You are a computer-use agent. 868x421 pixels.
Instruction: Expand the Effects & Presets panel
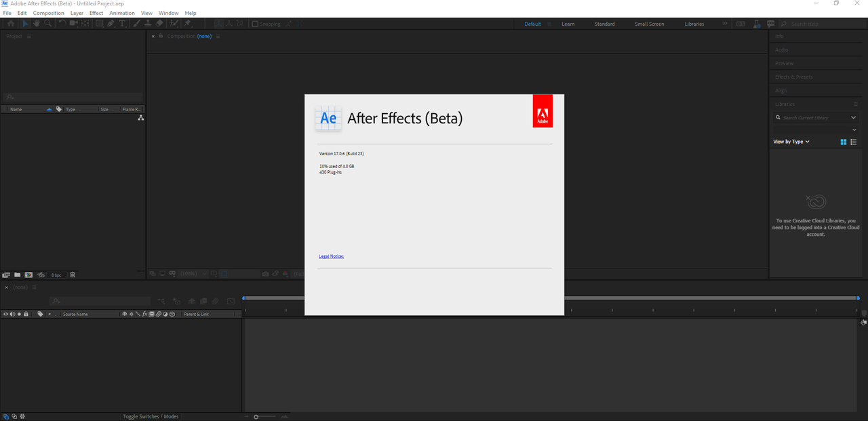[x=793, y=77]
